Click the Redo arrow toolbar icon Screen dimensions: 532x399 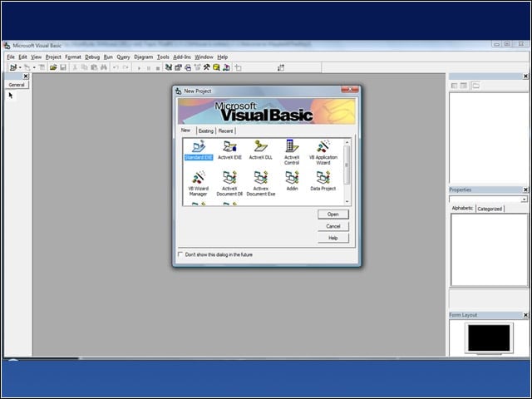tap(126, 67)
